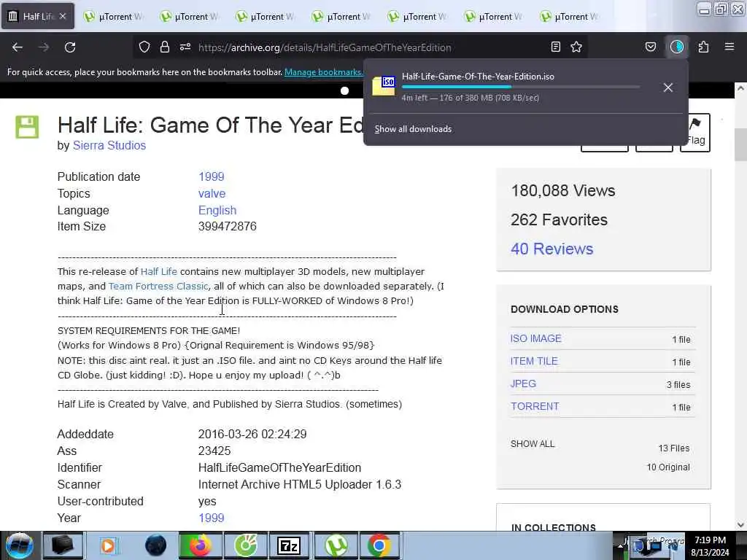
Task: Switch to Firefox in the taskbar
Action: point(201,545)
